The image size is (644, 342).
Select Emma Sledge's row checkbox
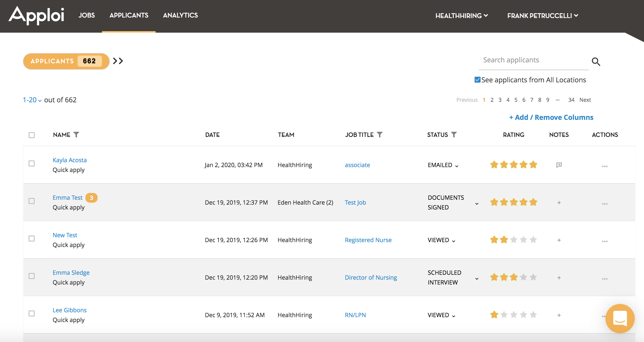pyautogui.click(x=31, y=276)
